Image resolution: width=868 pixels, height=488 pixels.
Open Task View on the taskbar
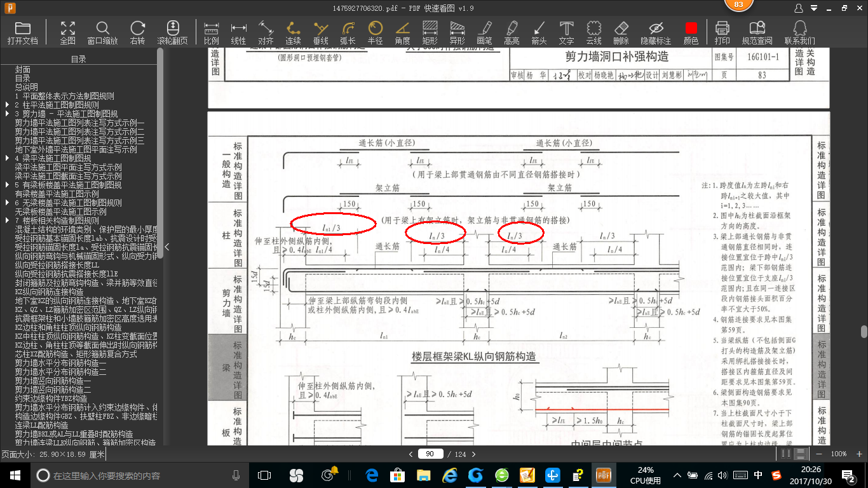(x=264, y=475)
